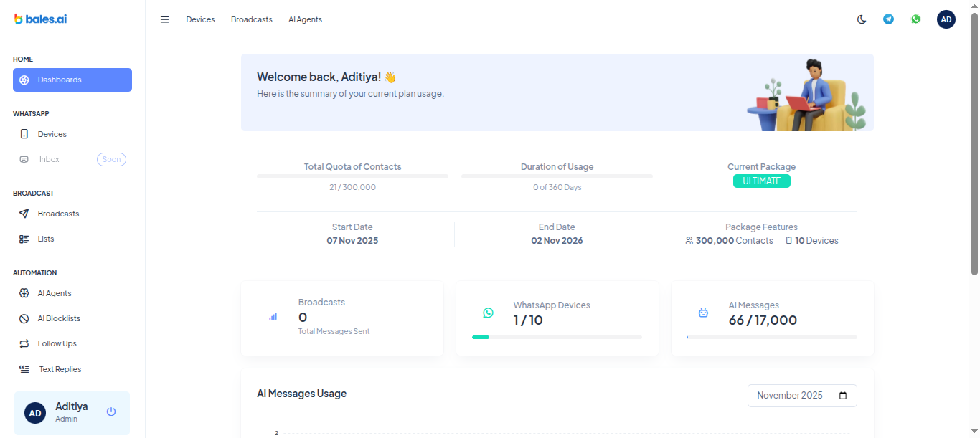The height and width of the screenshot is (438, 980).
Task: Go to Devices in the sidebar
Action: [72, 134]
